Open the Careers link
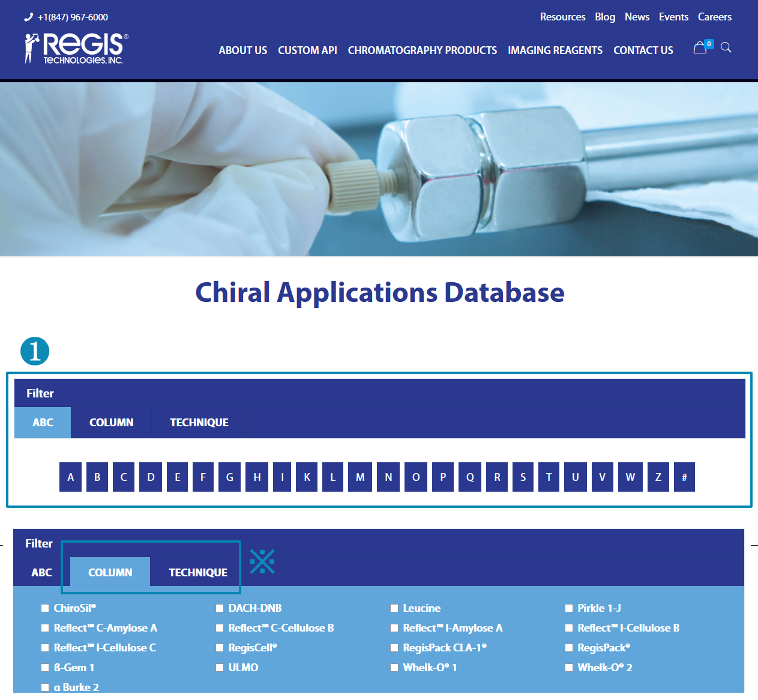Image resolution: width=758 pixels, height=700 pixels. coord(715,17)
